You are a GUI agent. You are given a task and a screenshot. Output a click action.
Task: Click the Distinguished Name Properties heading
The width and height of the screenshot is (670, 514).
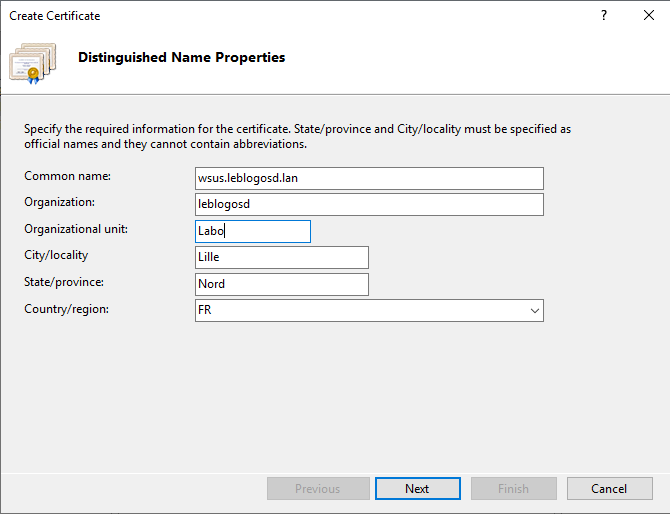click(181, 58)
